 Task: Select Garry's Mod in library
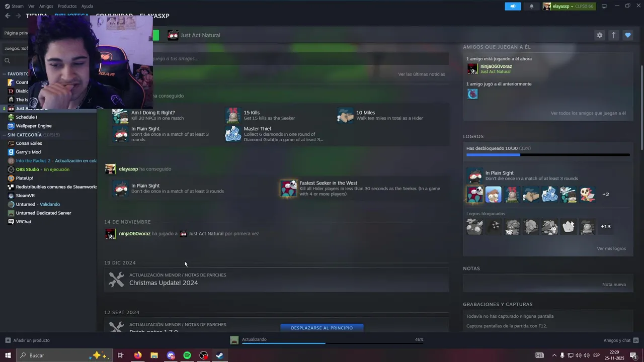tap(28, 152)
